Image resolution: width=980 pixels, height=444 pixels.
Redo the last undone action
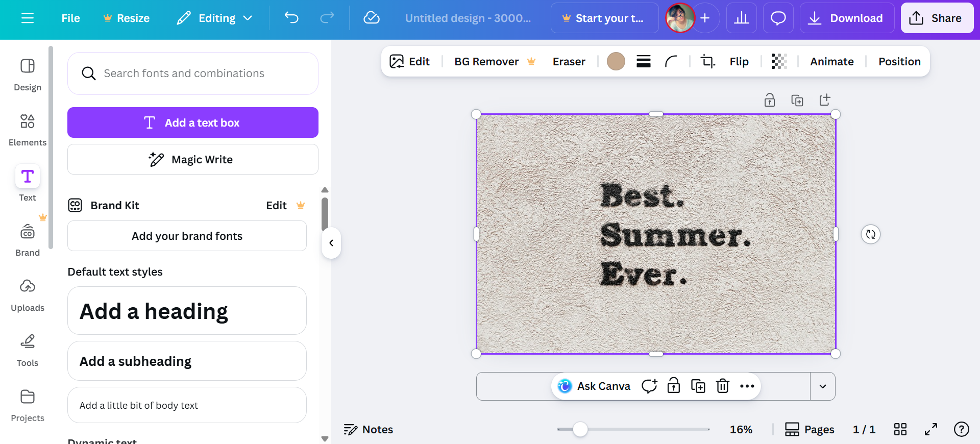point(327,18)
